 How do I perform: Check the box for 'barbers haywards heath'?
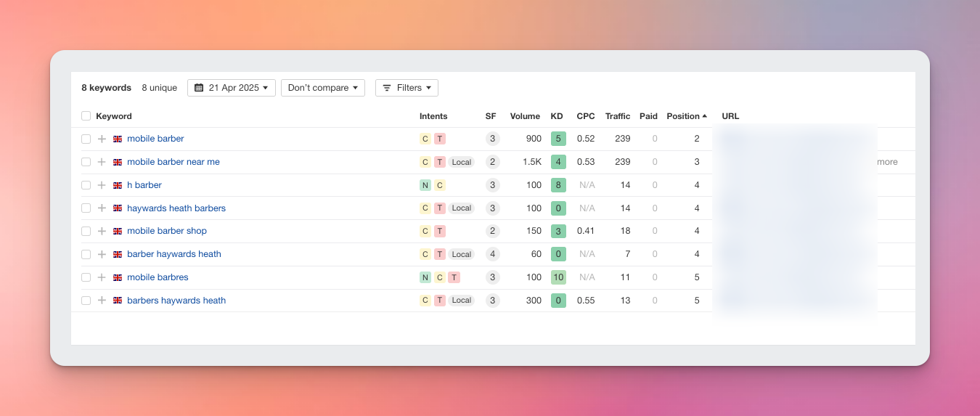tap(86, 301)
